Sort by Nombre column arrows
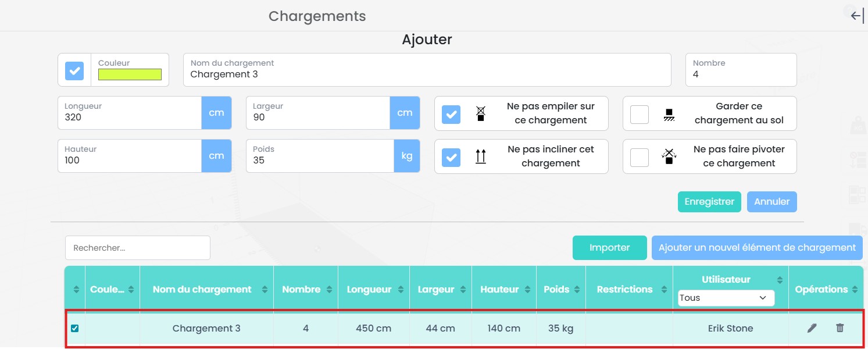Viewport: 868px width, 349px height. [x=330, y=290]
